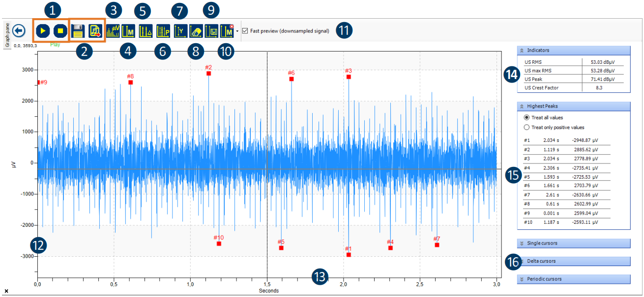Click the Y-axis scale icon
This screenshot has width=644, height=297.
click(x=180, y=31)
